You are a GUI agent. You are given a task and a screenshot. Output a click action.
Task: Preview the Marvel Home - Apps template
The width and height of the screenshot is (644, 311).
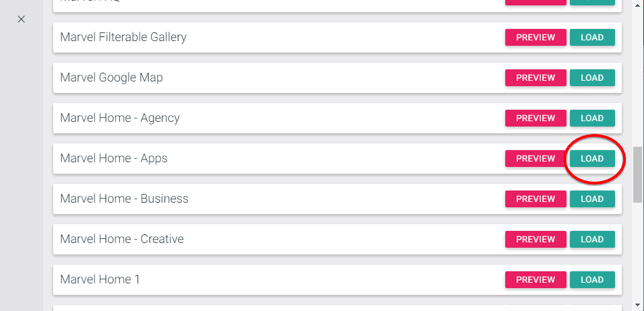[x=536, y=159]
